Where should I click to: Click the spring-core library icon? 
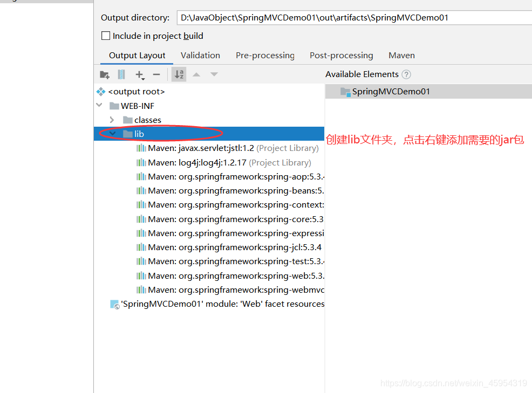[141, 219]
